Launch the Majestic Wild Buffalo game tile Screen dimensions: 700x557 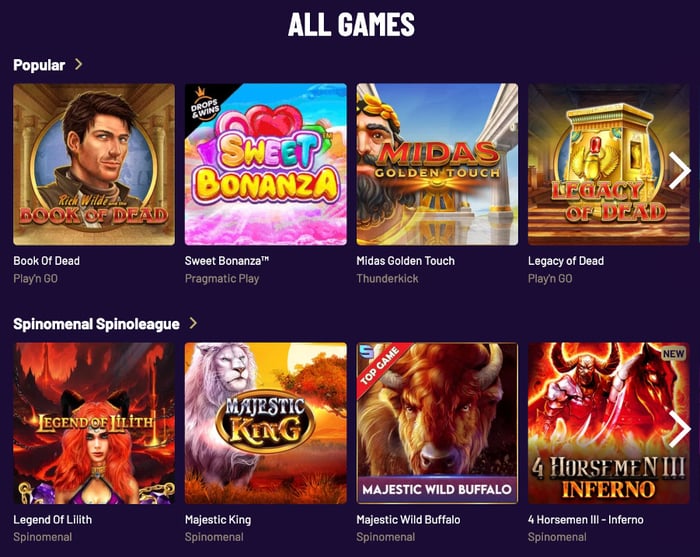[437, 423]
